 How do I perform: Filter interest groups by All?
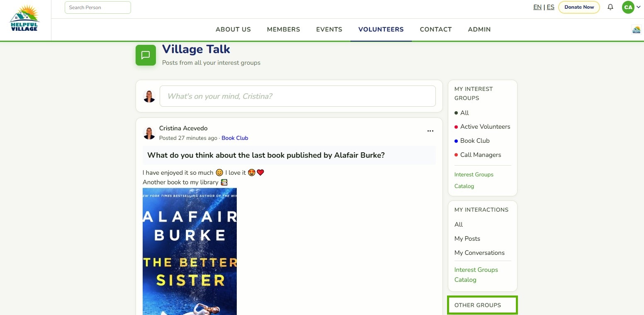coord(464,113)
